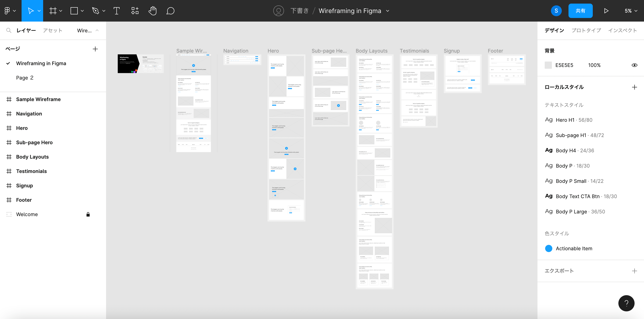Screen dimensions: 644x319
Task: Select the Hand tool in toolbar
Action: pyautogui.click(x=152, y=10)
